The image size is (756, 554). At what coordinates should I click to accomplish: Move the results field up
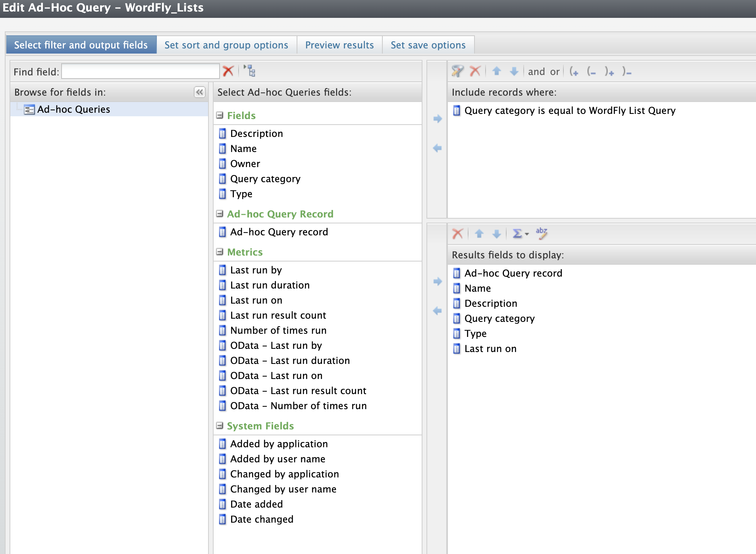tap(479, 234)
